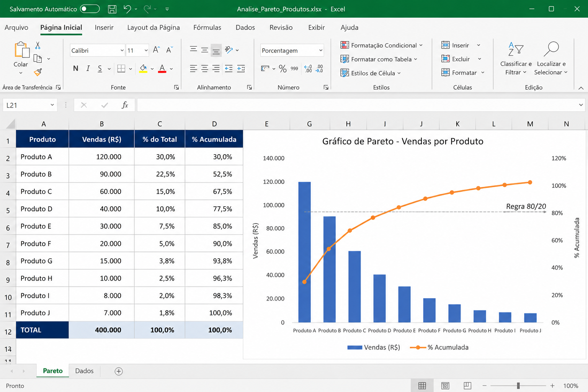Align text to middle vertically
Image resolution: width=588 pixels, height=392 pixels.
pos(205,50)
